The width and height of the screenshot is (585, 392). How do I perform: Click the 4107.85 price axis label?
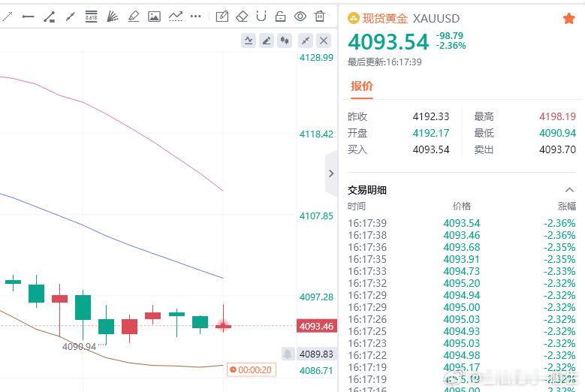316,216
